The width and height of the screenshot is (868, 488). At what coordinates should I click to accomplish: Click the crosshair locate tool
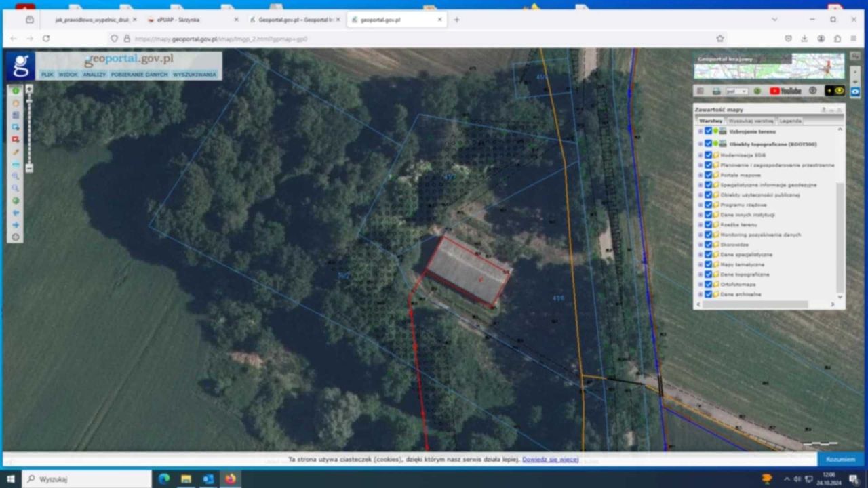(16, 237)
